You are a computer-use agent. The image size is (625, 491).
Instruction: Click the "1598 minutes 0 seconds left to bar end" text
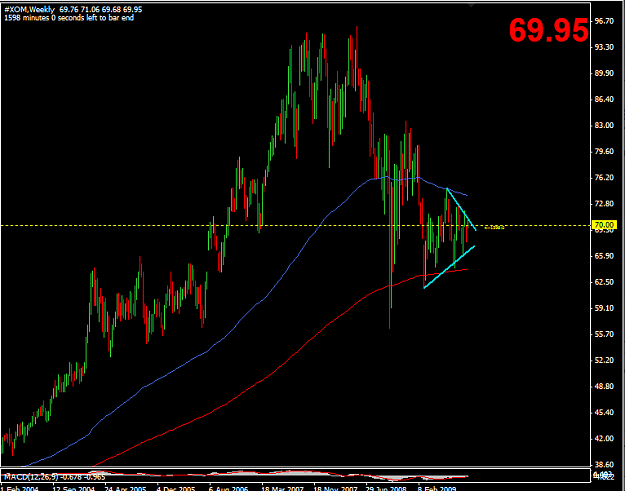69,18
